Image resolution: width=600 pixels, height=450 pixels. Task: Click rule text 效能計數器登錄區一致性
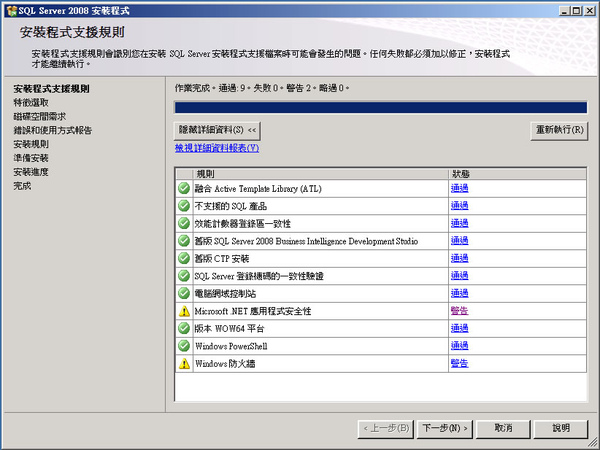(243, 224)
